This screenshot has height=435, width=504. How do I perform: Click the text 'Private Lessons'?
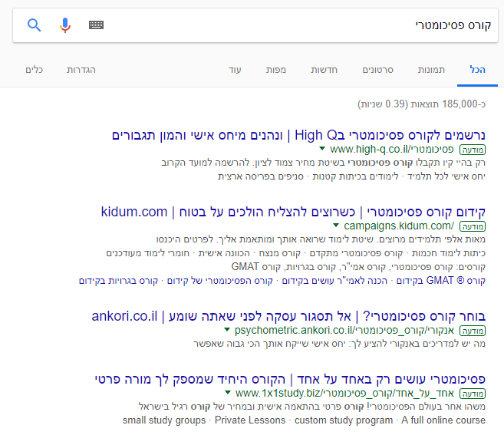click(x=250, y=420)
